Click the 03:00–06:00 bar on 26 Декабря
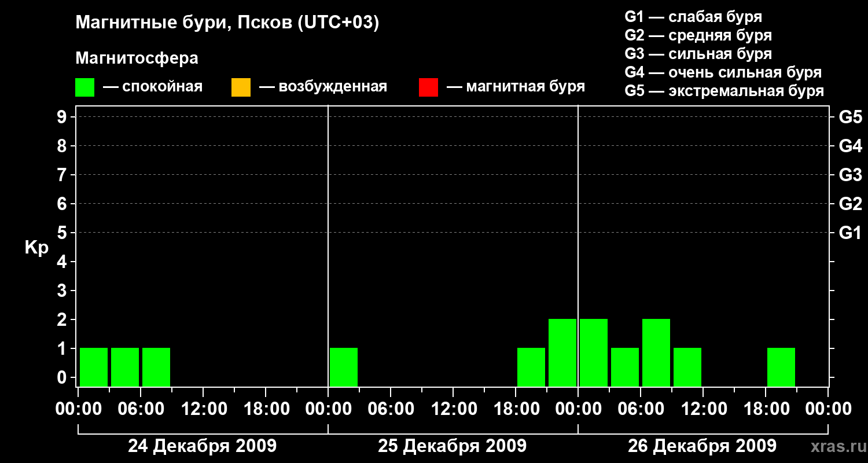Image resolution: width=868 pixels, height=463 pixels. (625, 367)
